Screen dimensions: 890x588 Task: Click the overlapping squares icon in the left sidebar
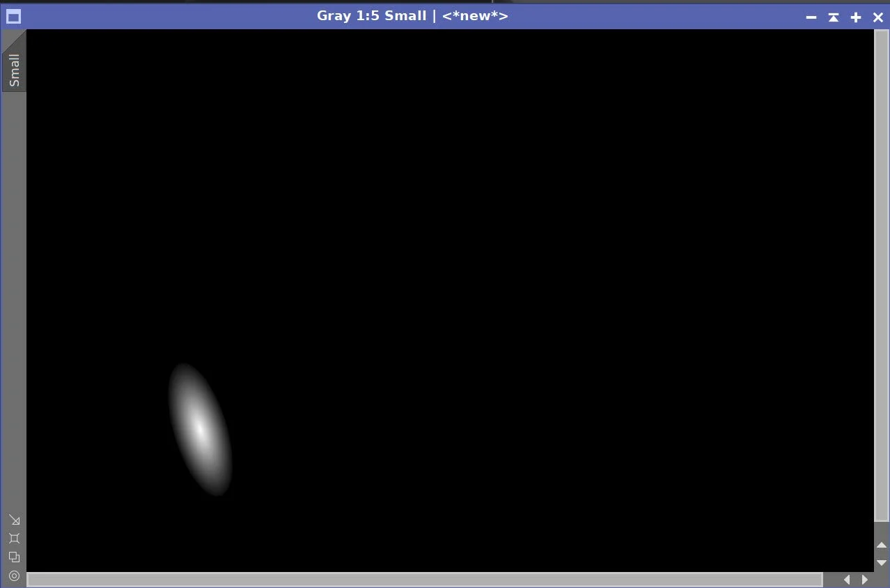[x=14, y=557]
